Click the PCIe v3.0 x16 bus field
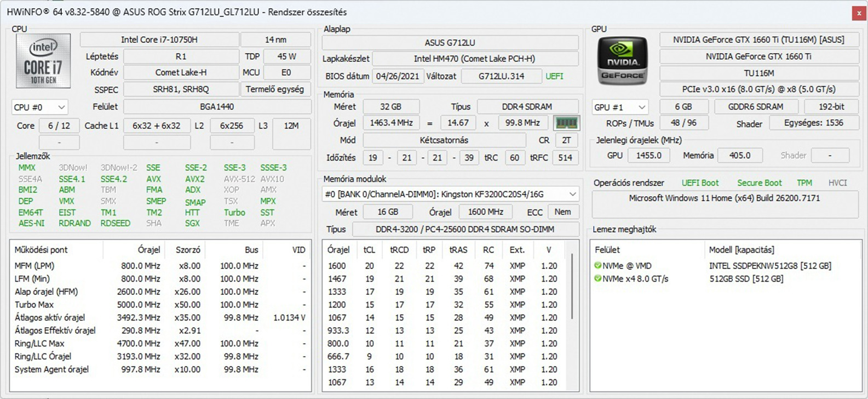Viewport: 868px width, 399px height. pos(759,89)
